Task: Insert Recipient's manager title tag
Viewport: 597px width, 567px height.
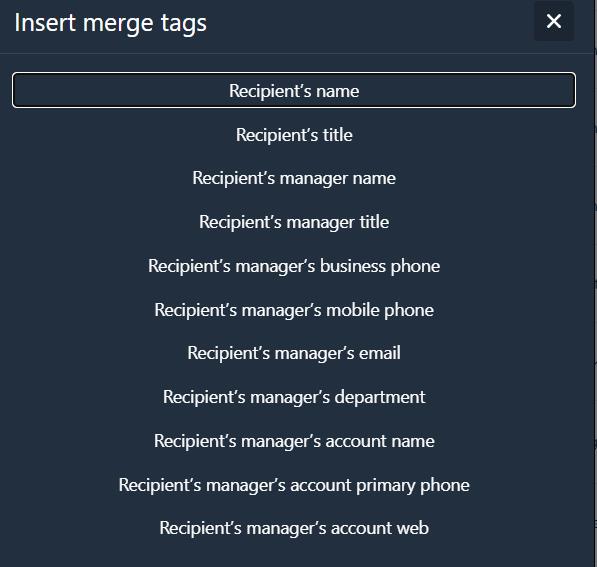Action: click(x=294, y=222)
